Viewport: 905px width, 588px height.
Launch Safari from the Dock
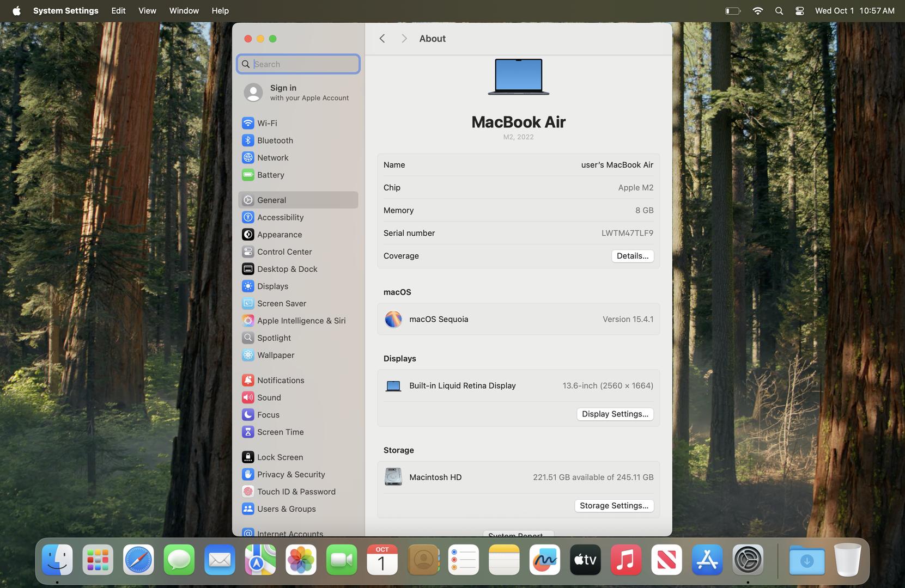pos(138,560)
